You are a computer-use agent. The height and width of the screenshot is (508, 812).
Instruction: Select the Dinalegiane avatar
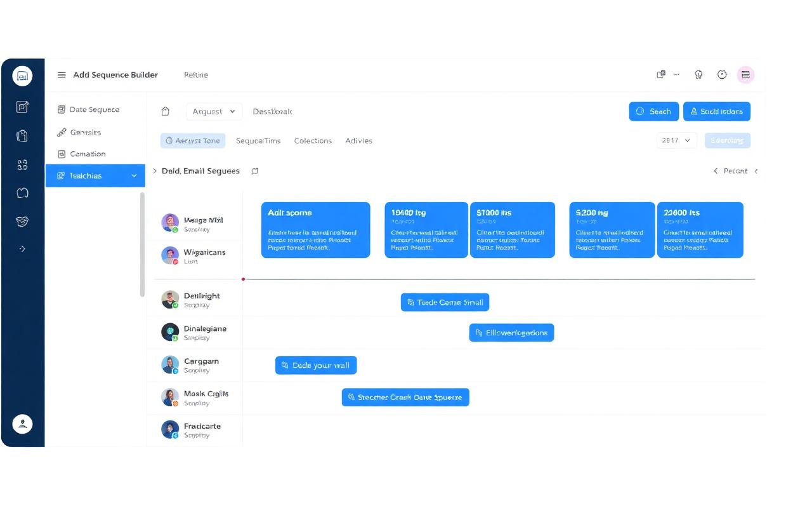[x=170, y=332]
